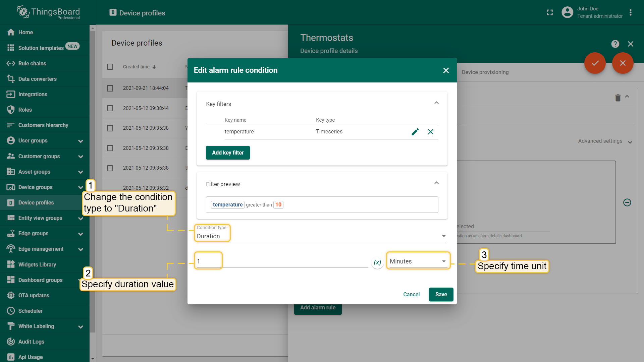Open the help question mark icon
Screen dimensions: 644x362
(615, 44)
